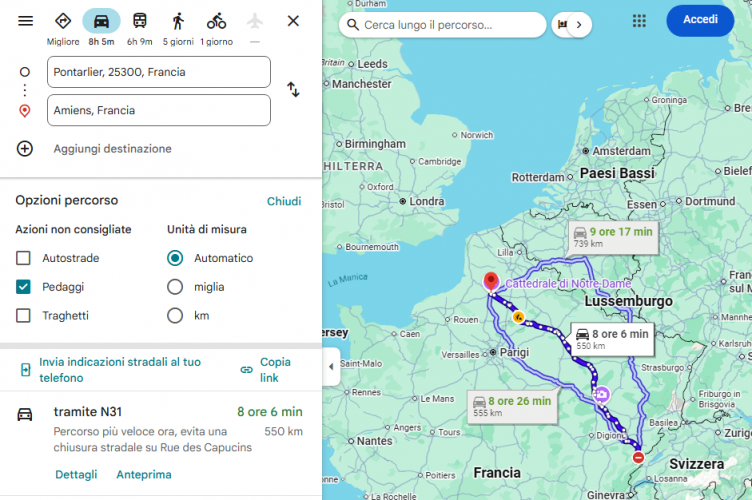Select the flight travel mode icon

click(x=255, y=22)
